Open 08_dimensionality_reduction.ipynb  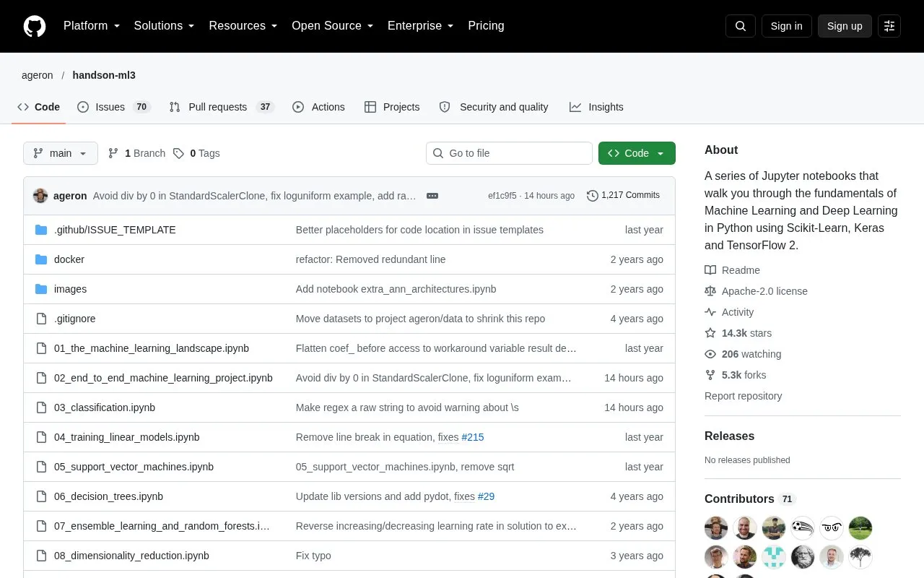pos(131,556)
